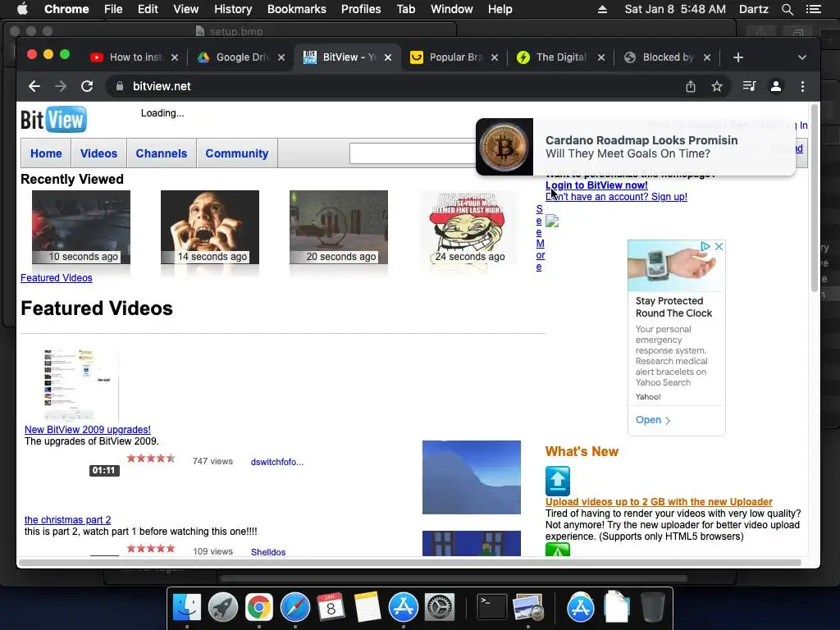This screenshot has width=840, height=630.
Task: Open System Preferences from the Dock
Action: (440, 608)
